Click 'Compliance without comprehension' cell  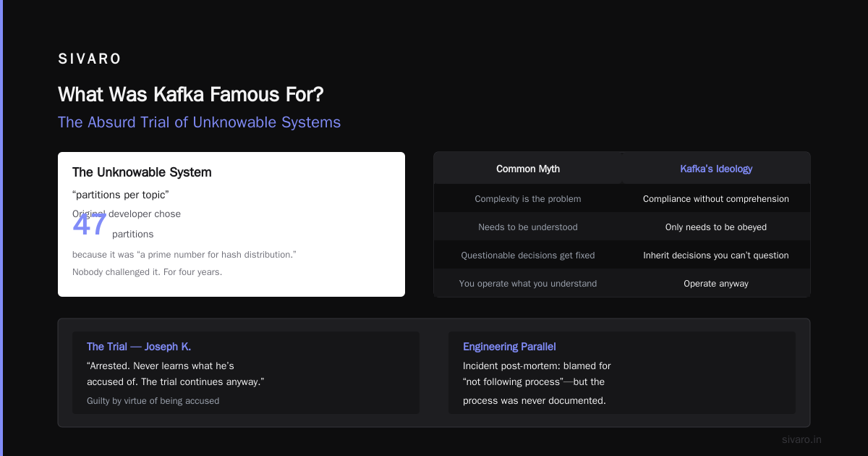(716, 198)
